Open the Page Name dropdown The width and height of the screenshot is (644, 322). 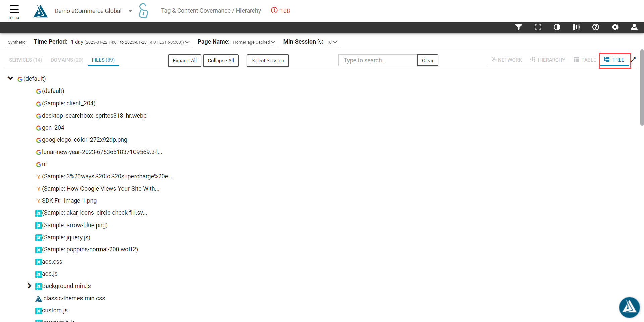click(x=254, y=42)
